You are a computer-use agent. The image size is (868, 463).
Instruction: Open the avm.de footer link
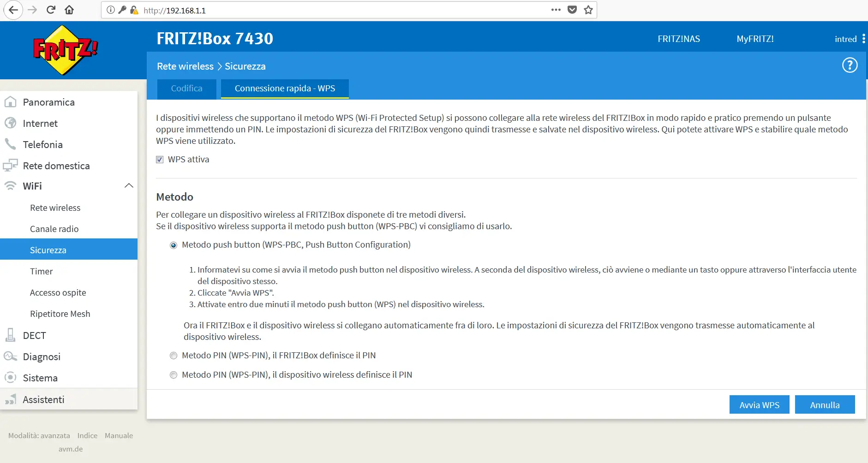tap(71, 449)
